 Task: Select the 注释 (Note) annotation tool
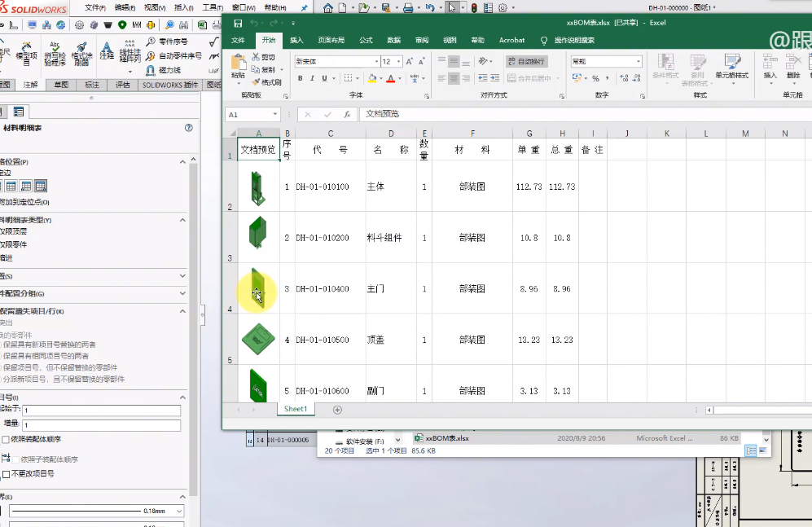tap(107, 49)
